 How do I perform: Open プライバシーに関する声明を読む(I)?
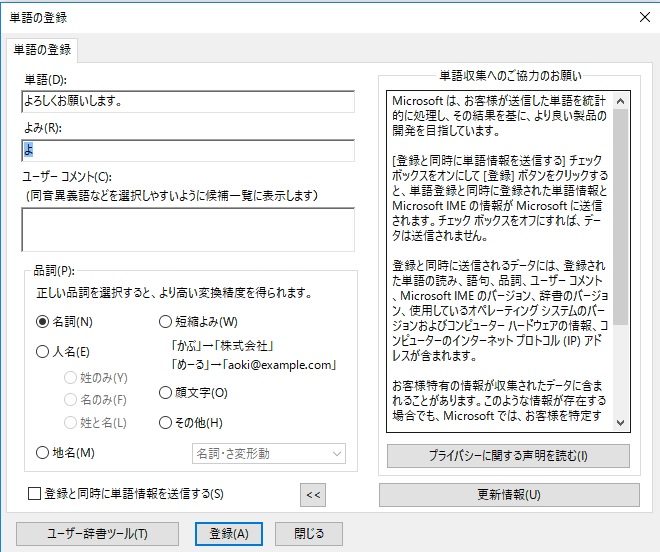coord(508,456)
